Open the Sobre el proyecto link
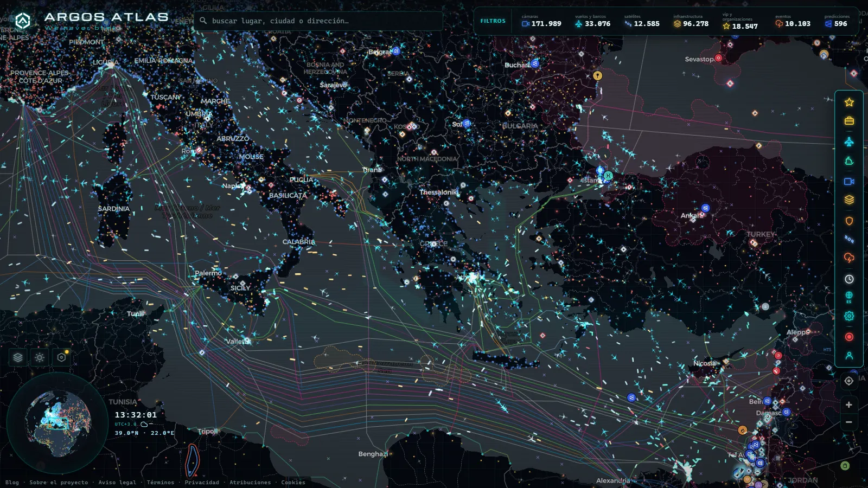The image size is (868, 488). click(x=59, y=482)
